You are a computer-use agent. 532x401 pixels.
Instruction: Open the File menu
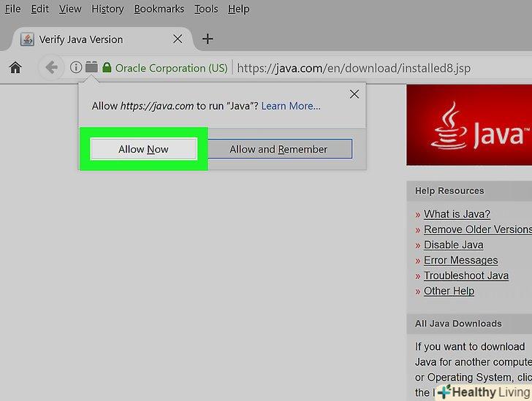[12, 9]
